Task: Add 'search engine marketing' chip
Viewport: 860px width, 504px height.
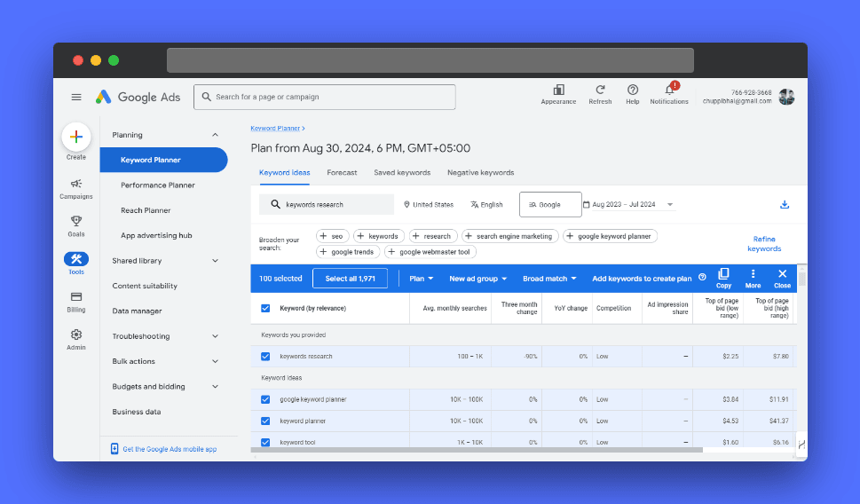Action: coord(509,236)
